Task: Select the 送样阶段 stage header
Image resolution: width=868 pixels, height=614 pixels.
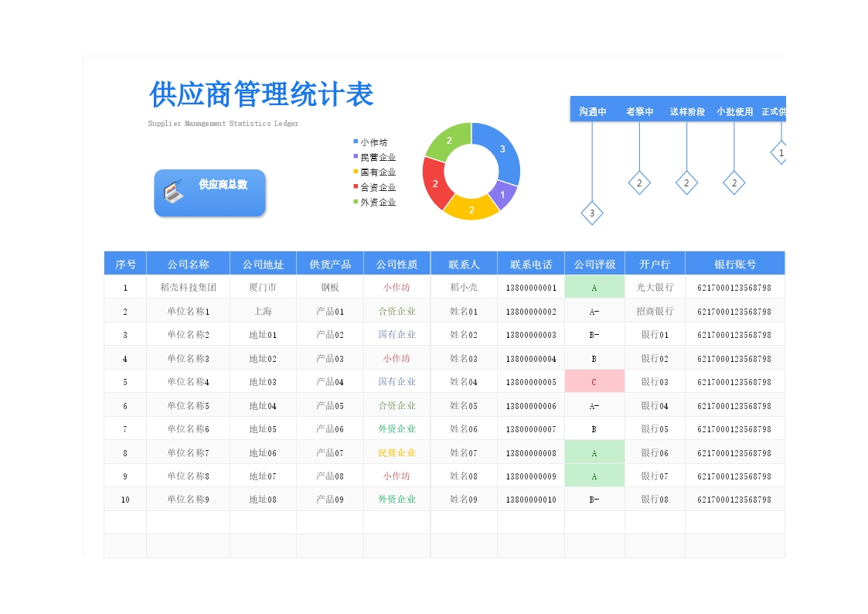Action: [687, 111]
